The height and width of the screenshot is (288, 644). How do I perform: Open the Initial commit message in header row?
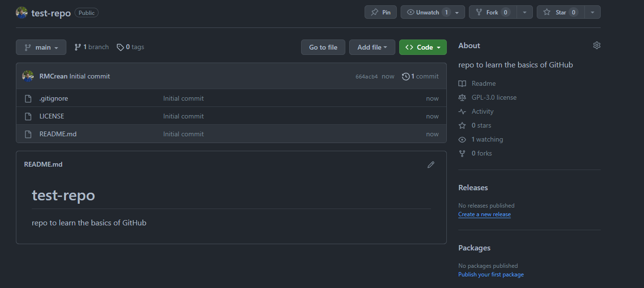89,76
